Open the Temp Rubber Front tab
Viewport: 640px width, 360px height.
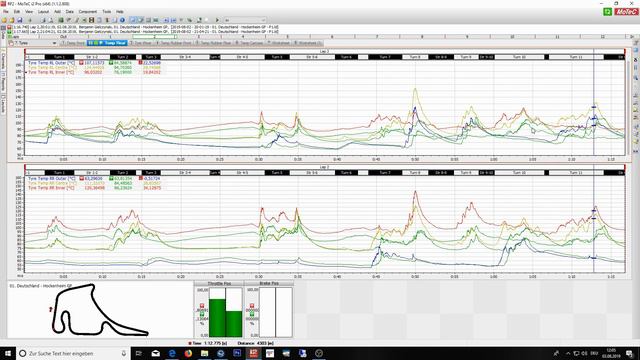(174, 43)
